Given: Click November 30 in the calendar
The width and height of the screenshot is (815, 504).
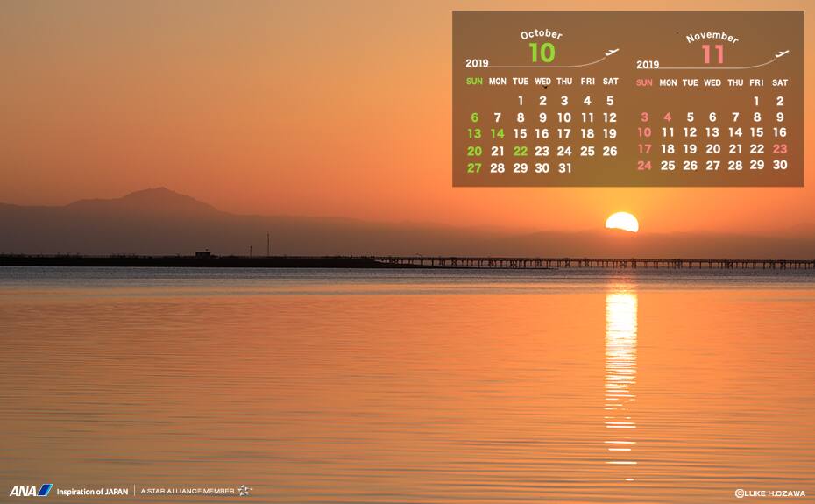Looking at the screenshot, I should (x=779, y=165).
